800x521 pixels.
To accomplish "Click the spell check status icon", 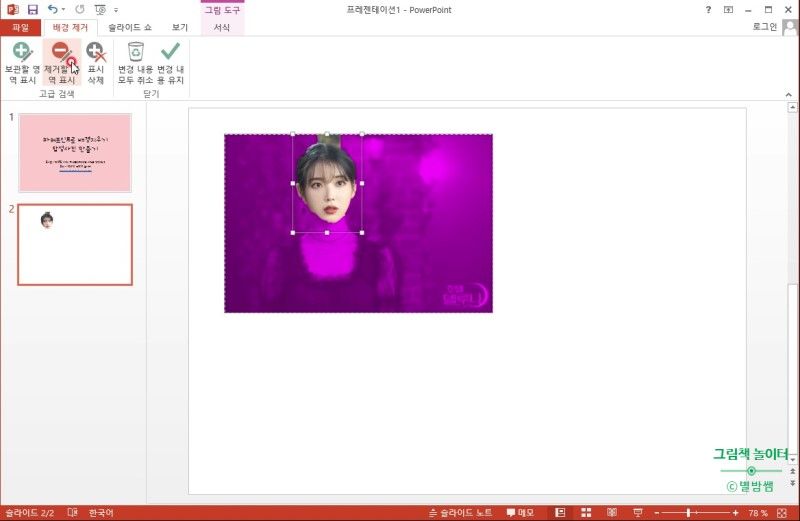I will [72, 512].
